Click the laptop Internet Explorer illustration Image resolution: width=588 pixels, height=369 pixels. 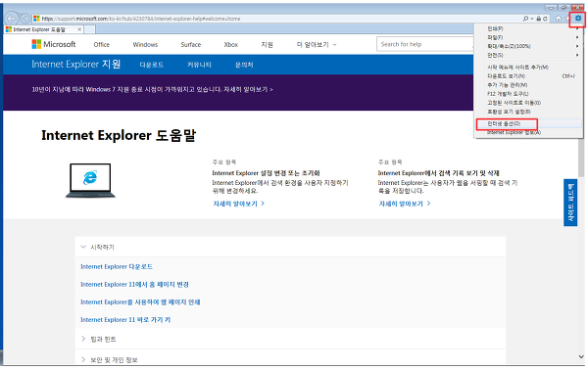pos(90,180)
